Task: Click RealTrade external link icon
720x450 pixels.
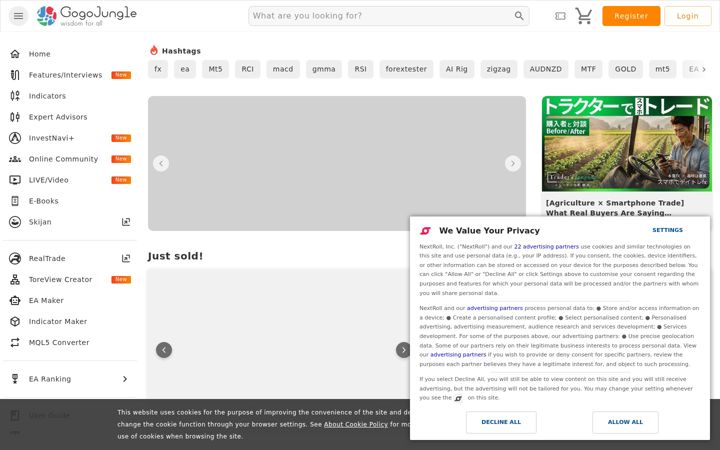Action: (x=126, y=259)
